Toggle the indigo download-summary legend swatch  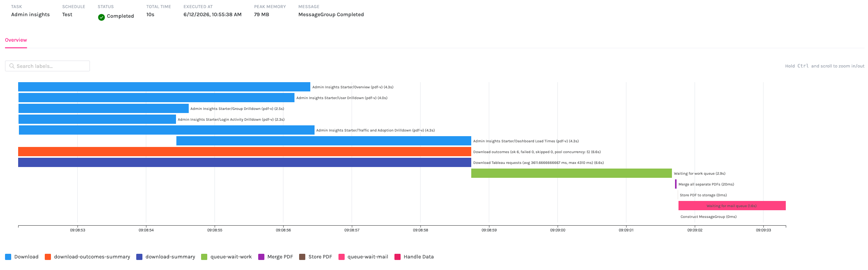point(139,257)
